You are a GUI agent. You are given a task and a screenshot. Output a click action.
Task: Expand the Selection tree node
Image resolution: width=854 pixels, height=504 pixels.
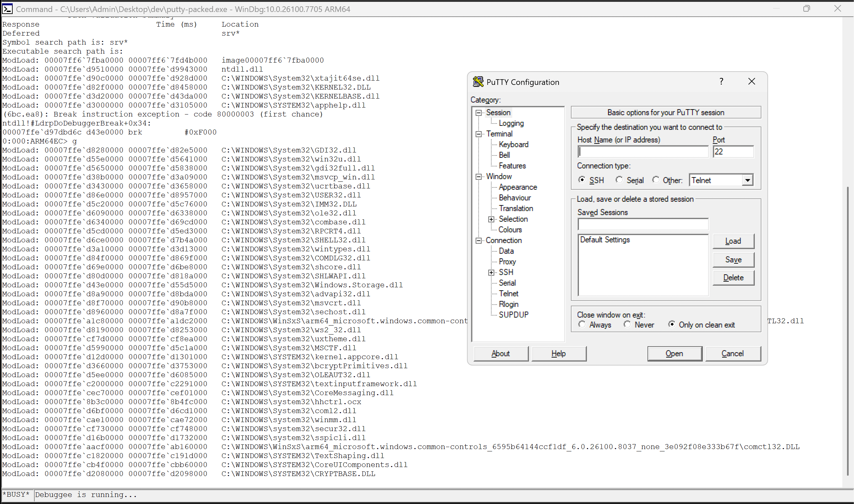coord(491,219)
